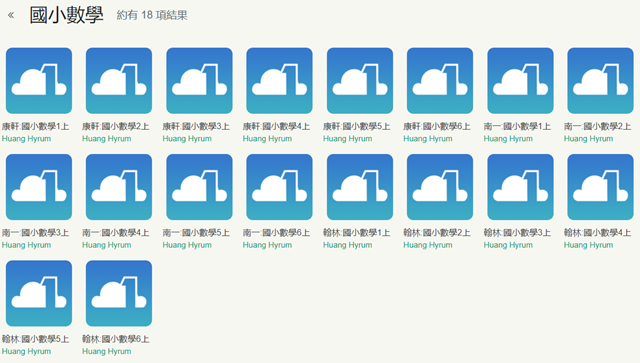This screenshot has height=363, width=640.
Task: Click the 南一:國小數學5上 title text
Action: point(196,233)
